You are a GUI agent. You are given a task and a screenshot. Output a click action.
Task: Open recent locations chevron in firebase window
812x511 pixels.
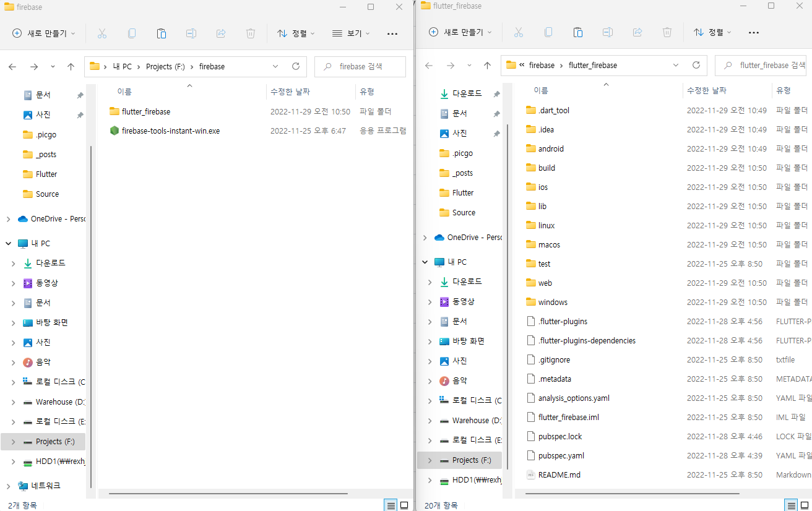(53, 66)
